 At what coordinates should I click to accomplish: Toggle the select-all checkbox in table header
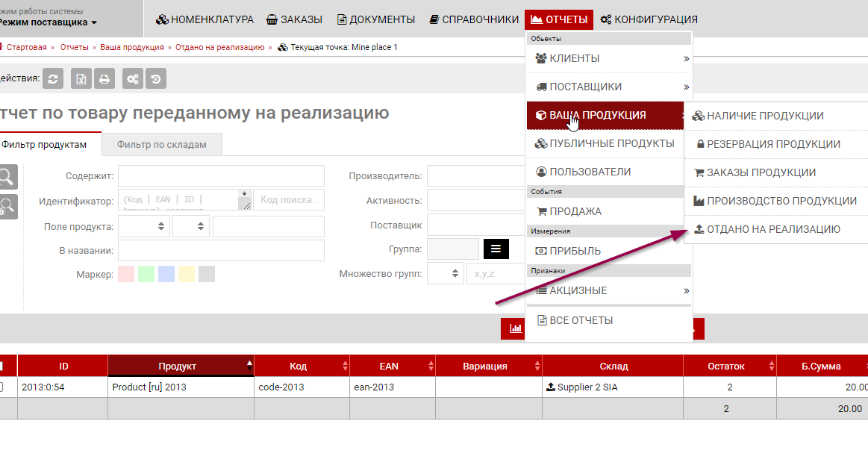click(x=1, y=366)
